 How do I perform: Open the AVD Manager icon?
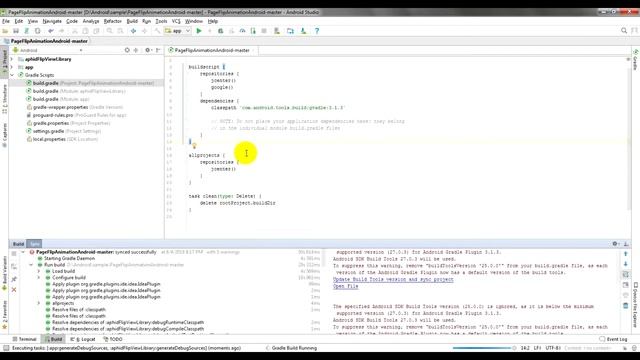pyautogui.click(x=277, y=31)
